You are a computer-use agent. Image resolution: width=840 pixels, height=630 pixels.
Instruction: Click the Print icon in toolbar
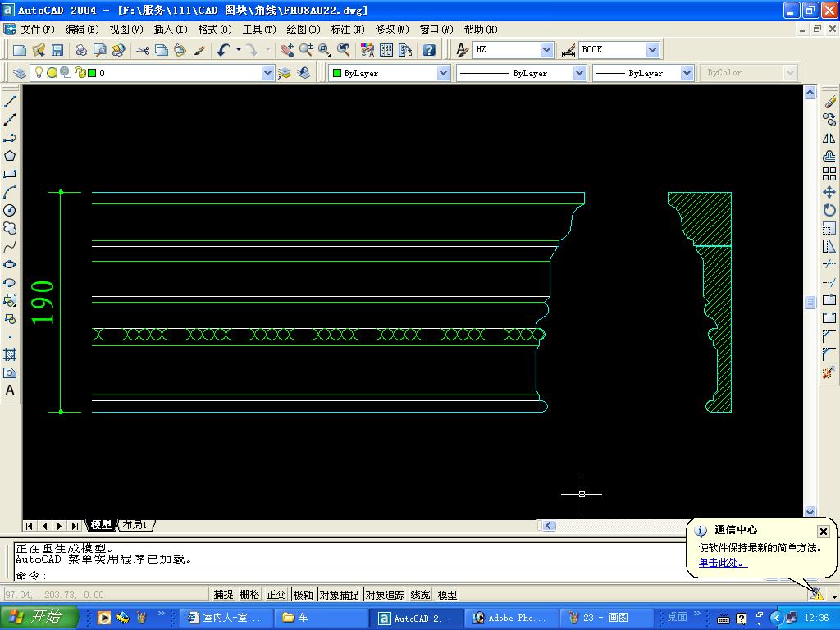(x=81, y=50)
